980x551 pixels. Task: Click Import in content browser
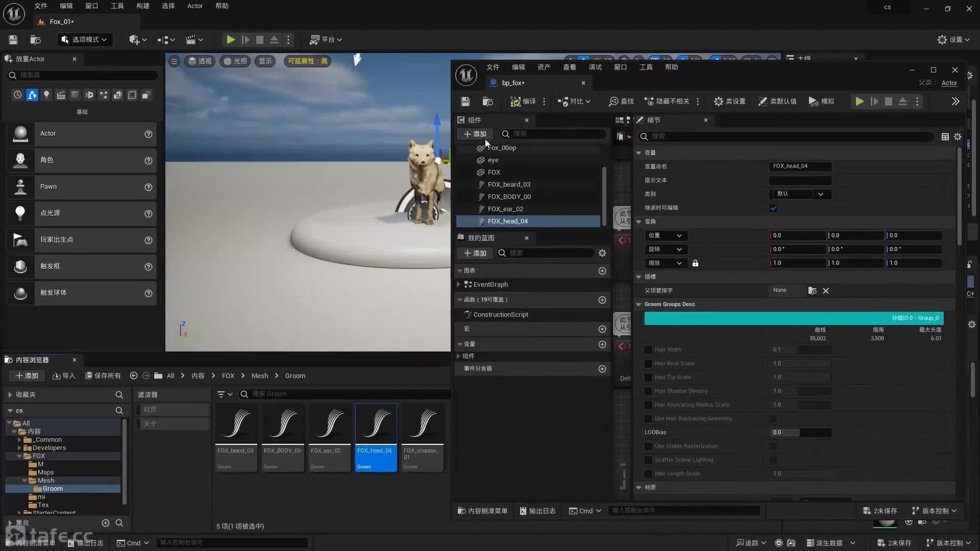[64, 376]
